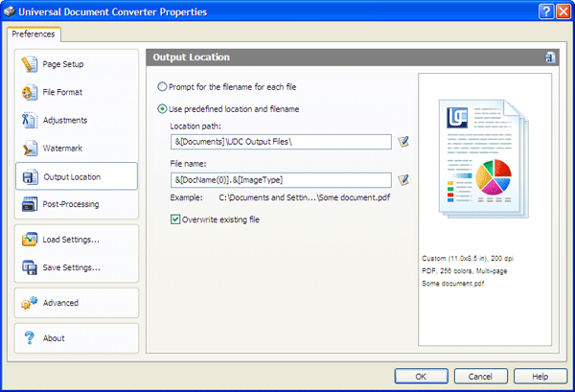Click the Help button
This screenshot has height=392, width=575.
point(540,377)
